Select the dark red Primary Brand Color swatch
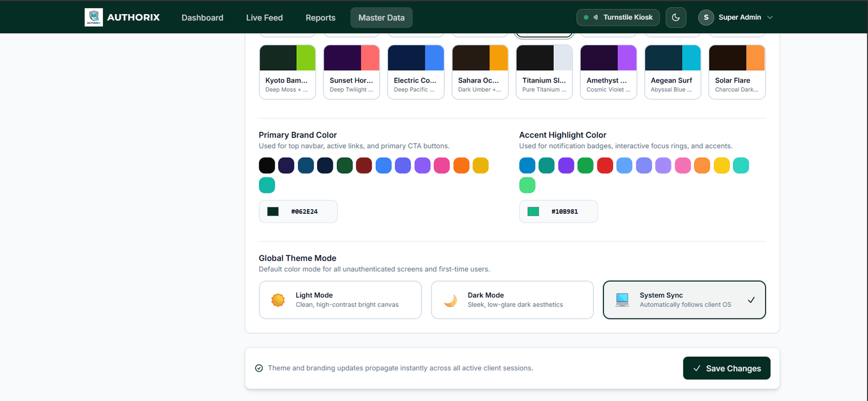 click(x=364, y=166)
